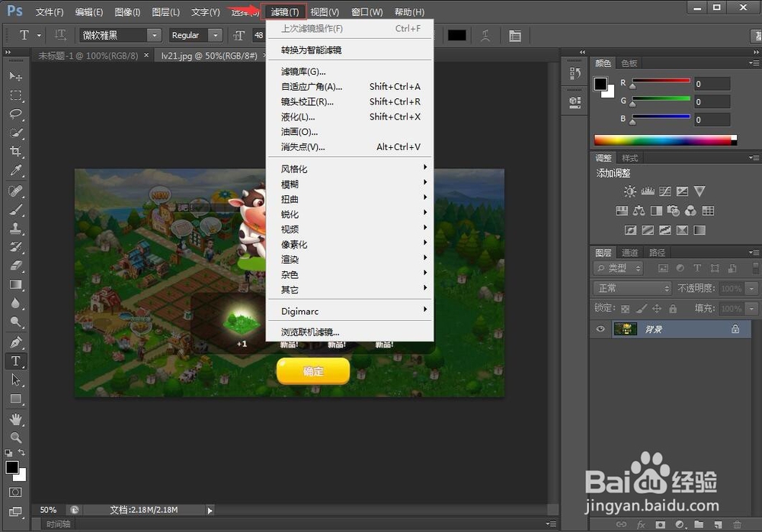The width and height of the screenshot is (762, 532).
Task: Open the 文件(F) menu
Action: coord(50,11)
